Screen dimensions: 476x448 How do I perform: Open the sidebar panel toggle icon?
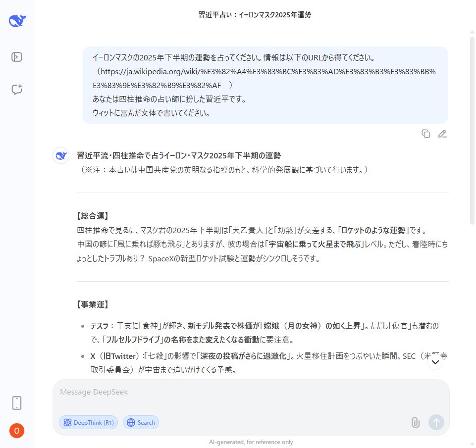tap(17, 57)
